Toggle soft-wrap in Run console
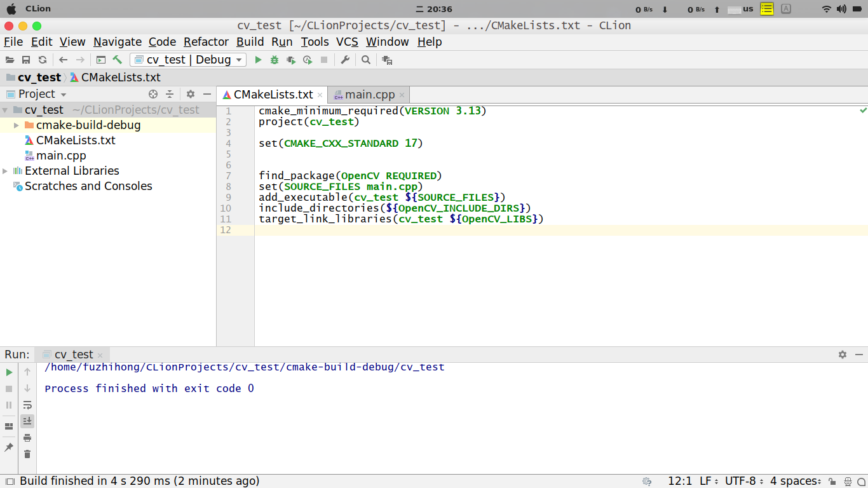Viewport: 868px width, 488px height. coord(27,405)
